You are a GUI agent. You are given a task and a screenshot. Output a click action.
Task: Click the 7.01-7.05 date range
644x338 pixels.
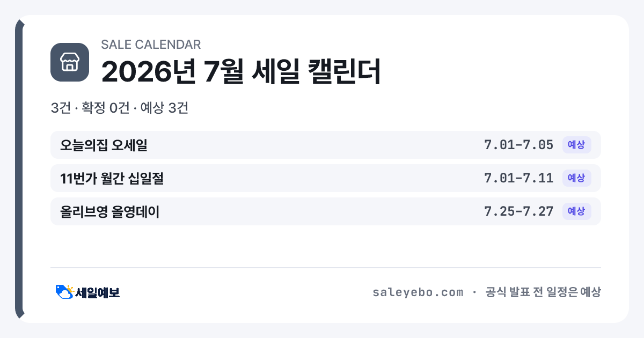518,145
